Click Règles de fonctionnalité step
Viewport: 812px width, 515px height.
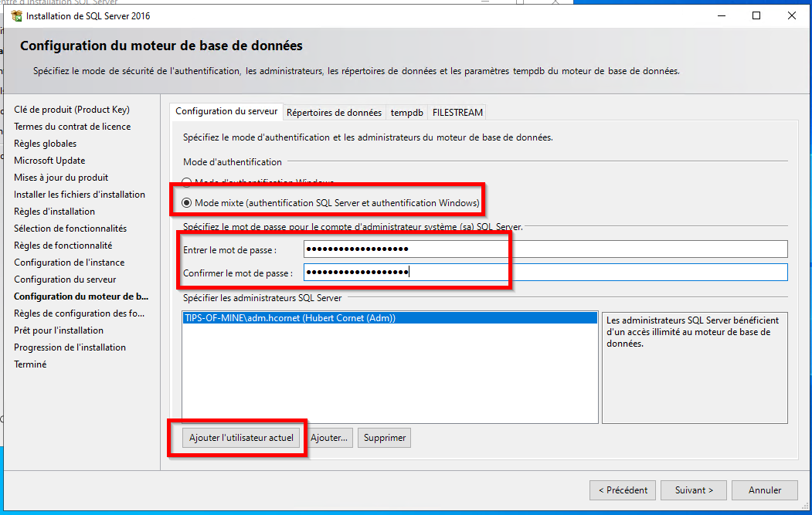point(63,246)
